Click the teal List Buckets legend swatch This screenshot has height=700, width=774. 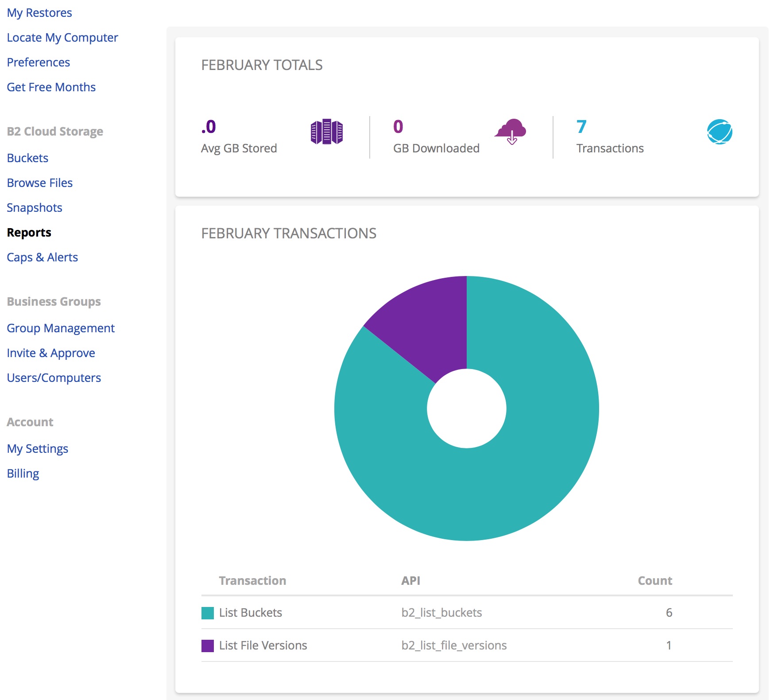208,613
